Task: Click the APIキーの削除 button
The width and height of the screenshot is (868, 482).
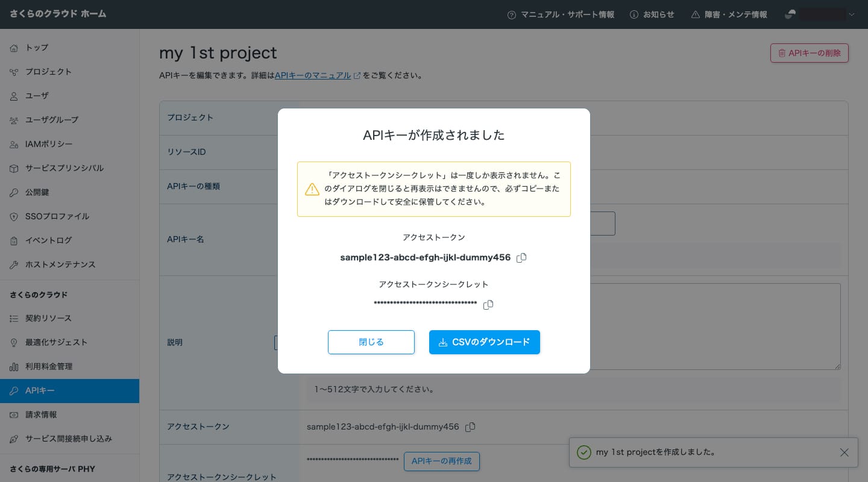Action: 809,53
